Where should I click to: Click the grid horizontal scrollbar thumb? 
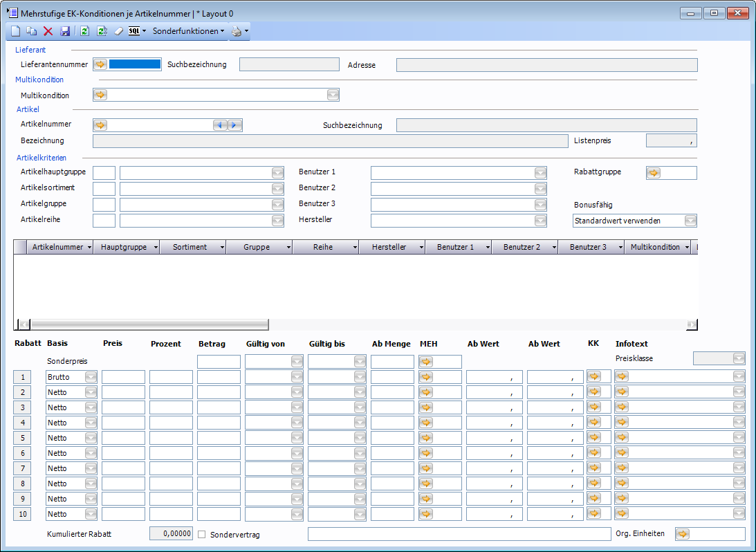click(x=149, y=324)
